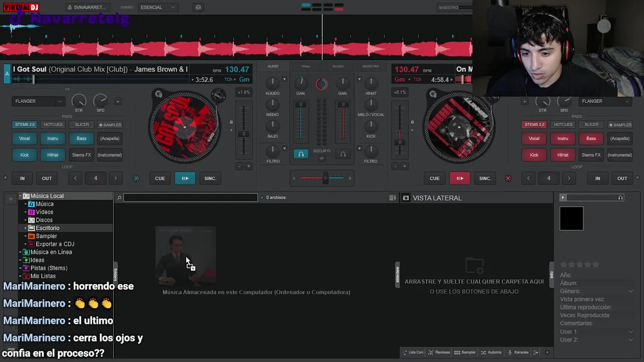Expand the Género field dropdown
The height and width of the screenshot is (362, 644).
631,291
